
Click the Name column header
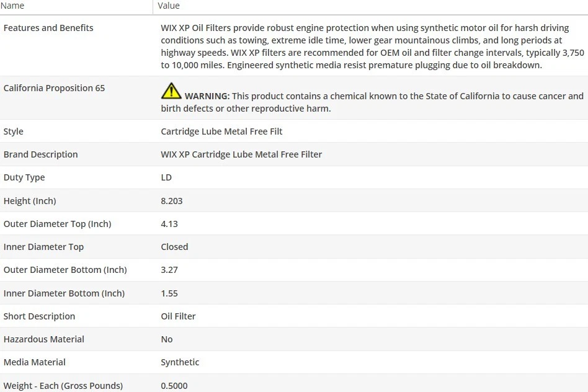pos(12,6)
